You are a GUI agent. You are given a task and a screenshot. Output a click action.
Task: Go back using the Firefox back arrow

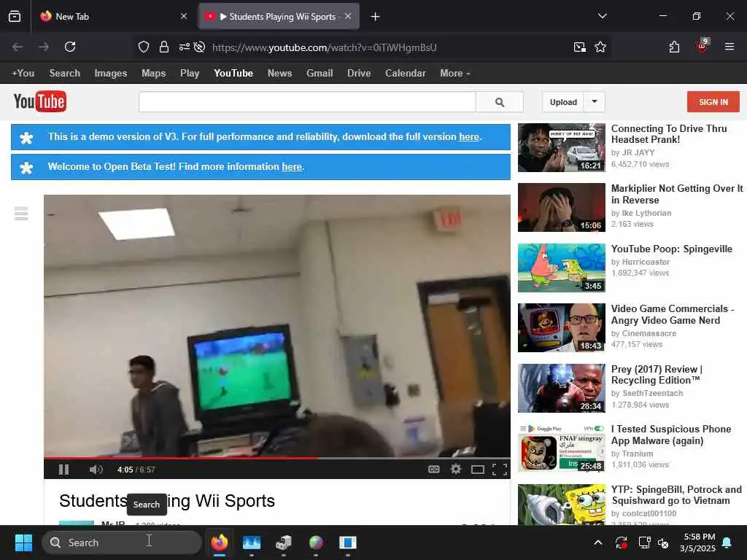click(x=18, y=47)
